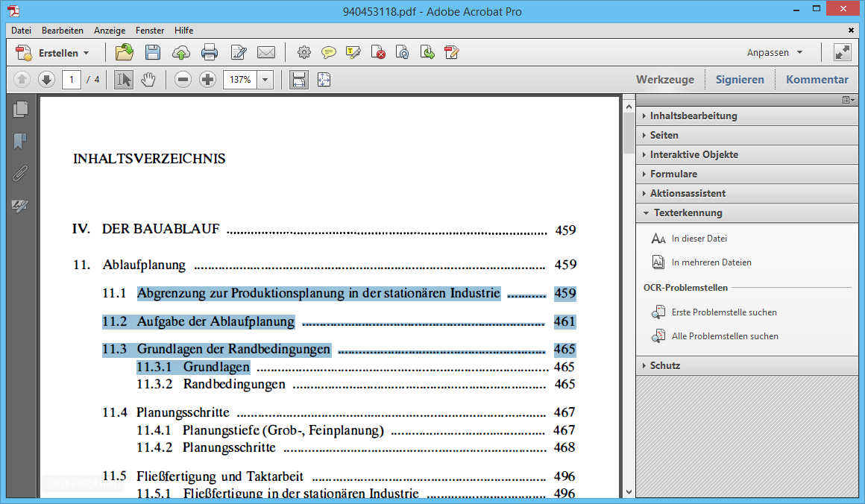Screen dimensions: 865x504
Task: Switch to the Kommentar pane tab
Action: pos(817,80)
